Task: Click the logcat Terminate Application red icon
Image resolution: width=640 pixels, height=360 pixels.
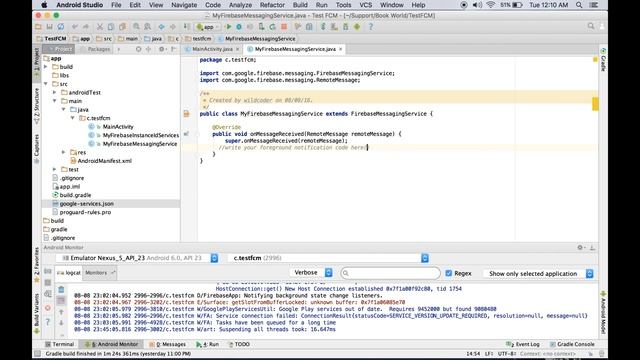Action: point(48,308)
